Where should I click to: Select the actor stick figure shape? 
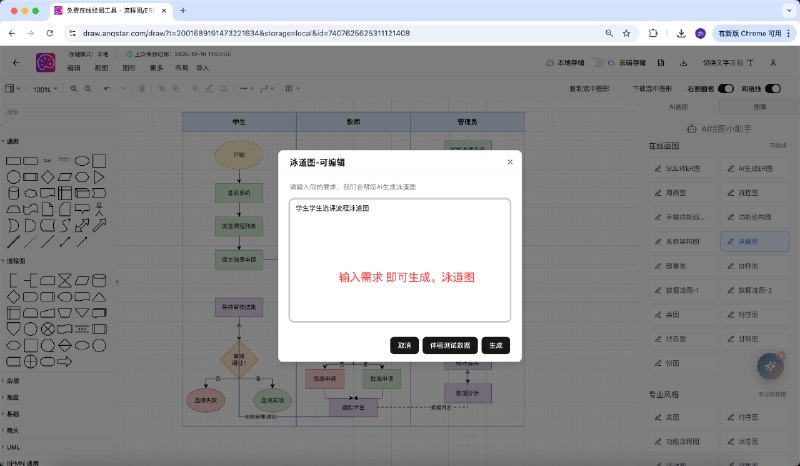(x=99, y=209)
